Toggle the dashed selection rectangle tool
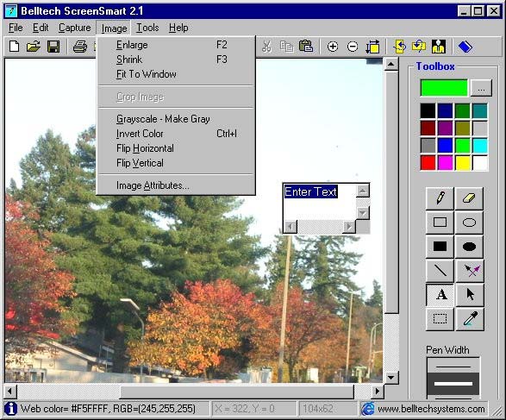Screen dimensions: 506x420 tap(440, 319)
